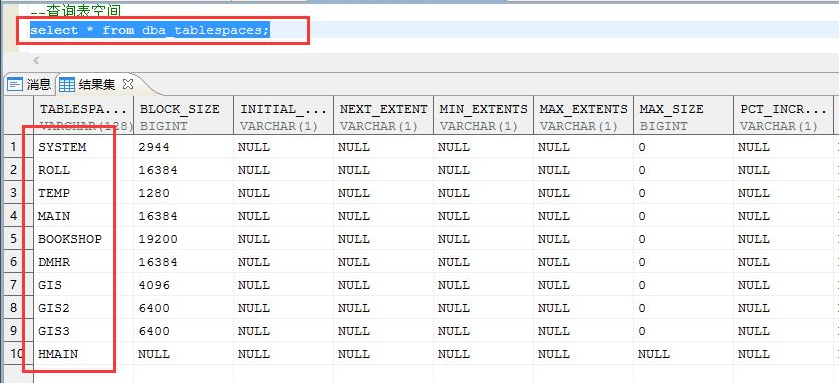
Task: Click the 结果集 table grid icon
Action: coord(67,84)
